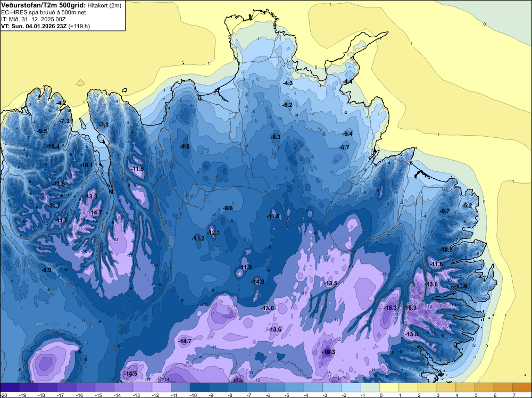Viewport: 532px width, 398px height.
Task: Select the -4.3 temperature label
Action: [288, 83]
